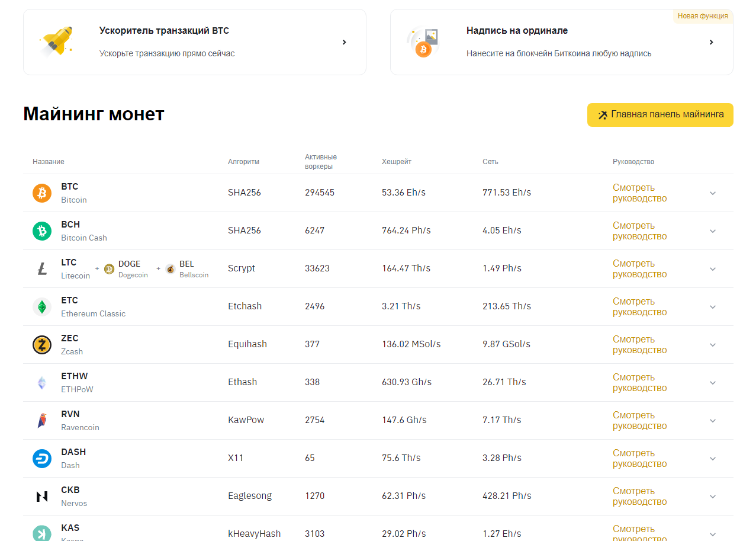Screen dimensions: 756x541
Task: Expand the BTC Bitcoin row chevron
Action: (713, 193)
